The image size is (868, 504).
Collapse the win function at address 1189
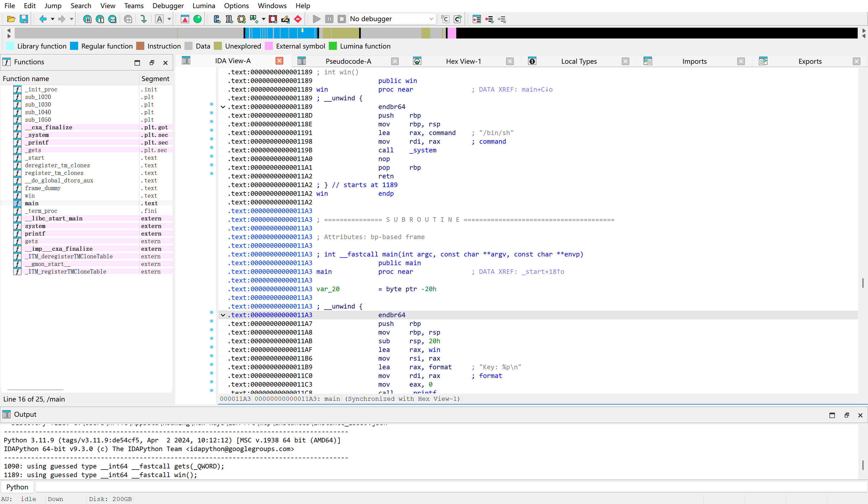pos(223,107)
